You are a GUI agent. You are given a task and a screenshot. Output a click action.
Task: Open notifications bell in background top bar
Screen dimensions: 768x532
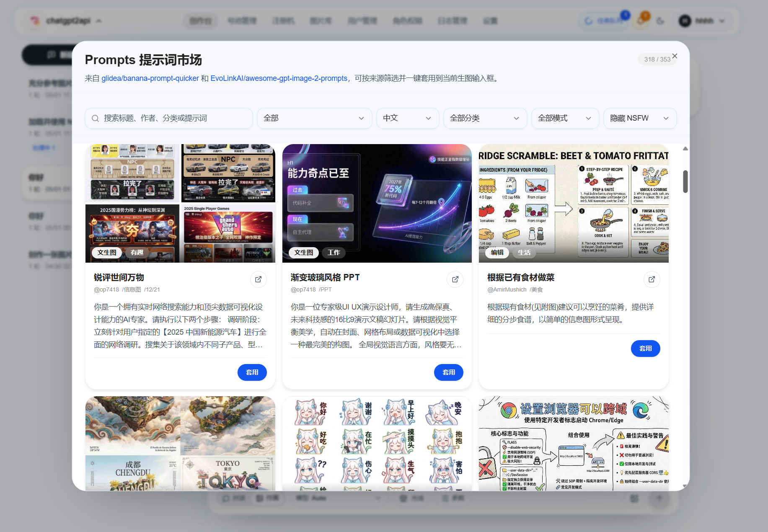(x=641, y=21)
